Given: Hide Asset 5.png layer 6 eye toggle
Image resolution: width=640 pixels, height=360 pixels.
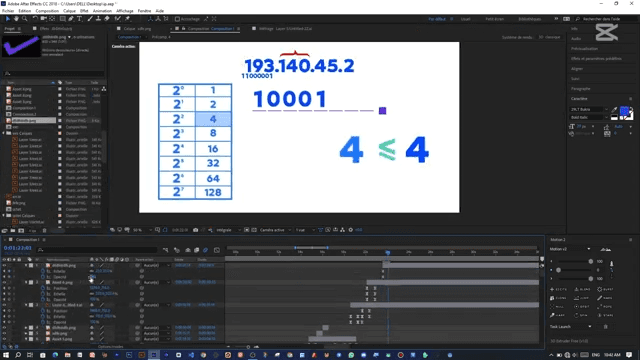Looking at the screenshot, I should (4, 339).
